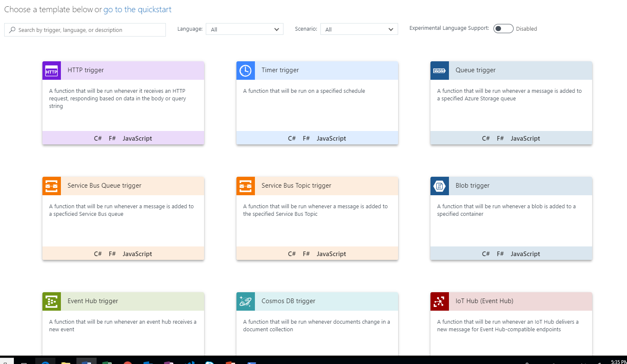Screen dimensions: 627x364
Task: Click the Timer trigger clock icon
Action: coord(246,71)
